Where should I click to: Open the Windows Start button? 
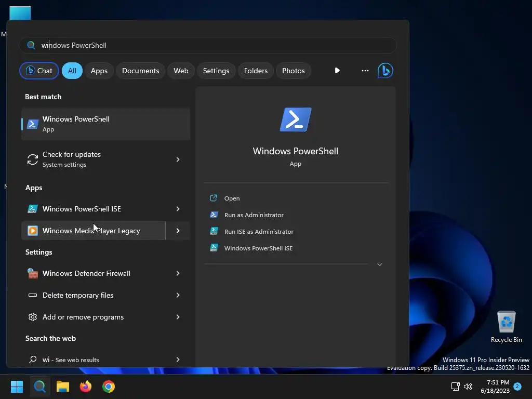point(17,387)
